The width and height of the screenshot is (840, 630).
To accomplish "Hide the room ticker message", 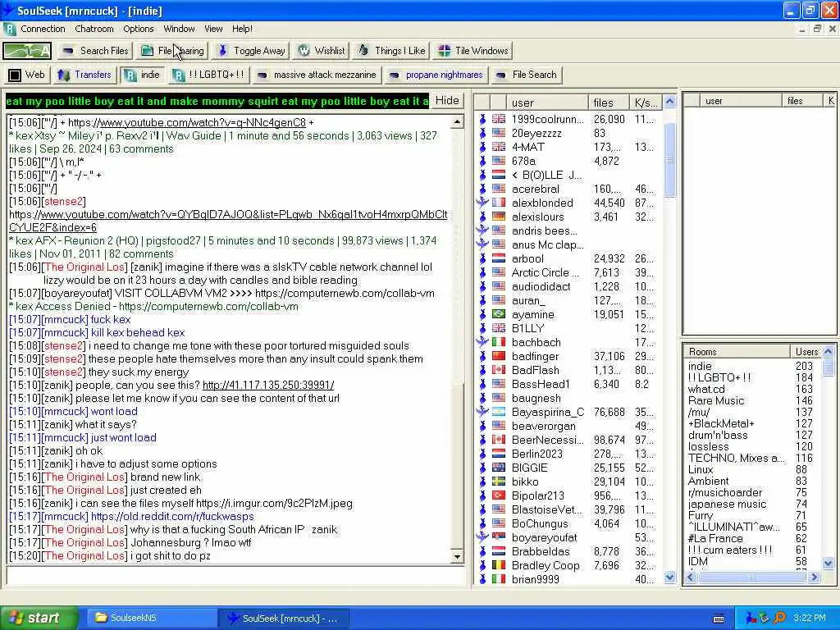I will [447, 101].
